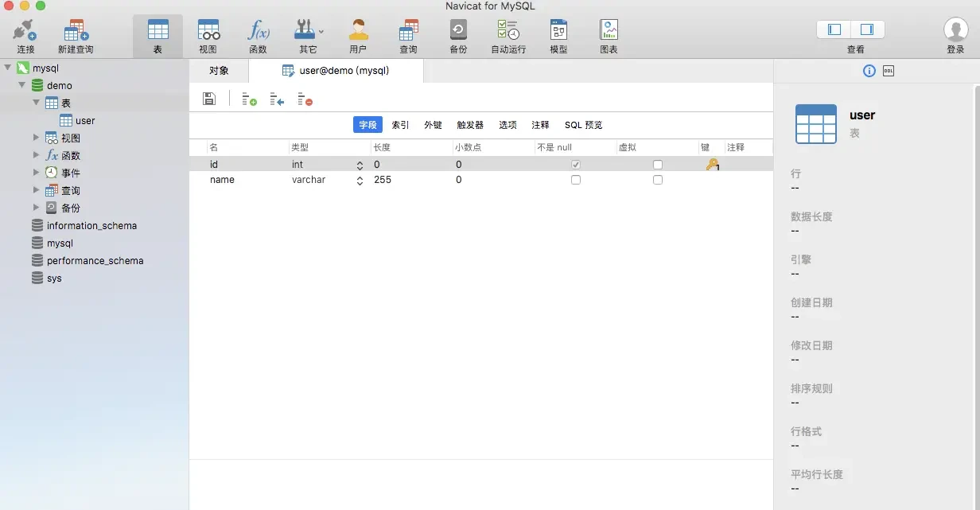Switch to the 触发器 triggers tab
This screenshot has width=980, height=510.
pyautogui.click(x=470, y=125)
